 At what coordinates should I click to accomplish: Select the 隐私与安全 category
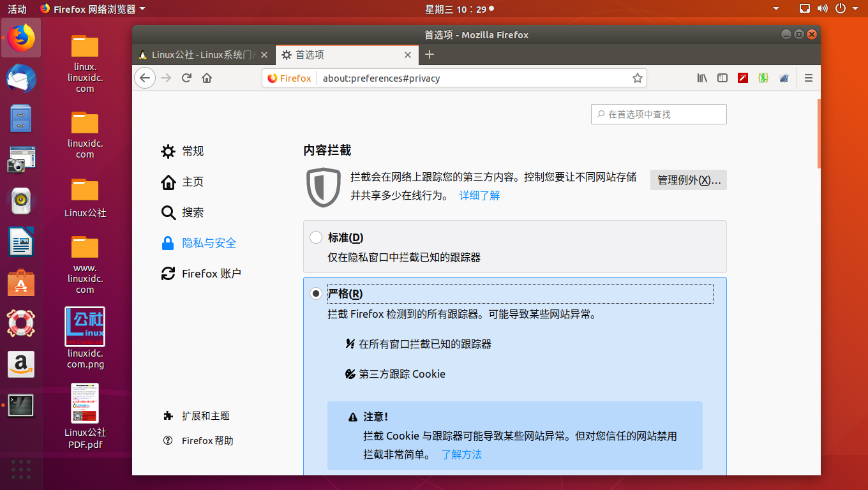(198, 243)
